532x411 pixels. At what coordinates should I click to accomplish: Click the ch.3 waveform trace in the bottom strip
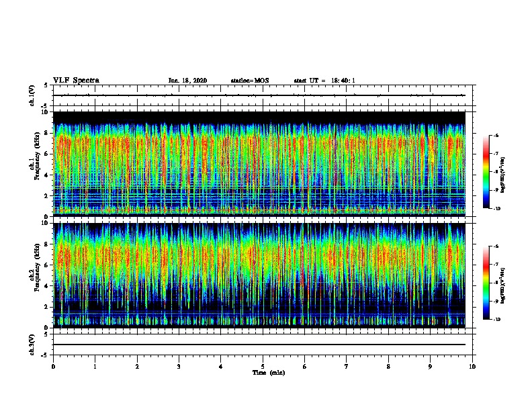point(259,345)
